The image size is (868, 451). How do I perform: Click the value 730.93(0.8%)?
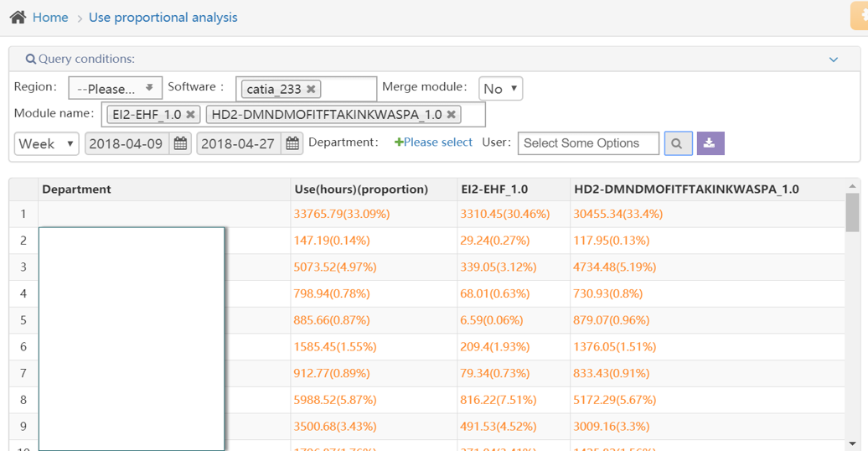(607, 293)
